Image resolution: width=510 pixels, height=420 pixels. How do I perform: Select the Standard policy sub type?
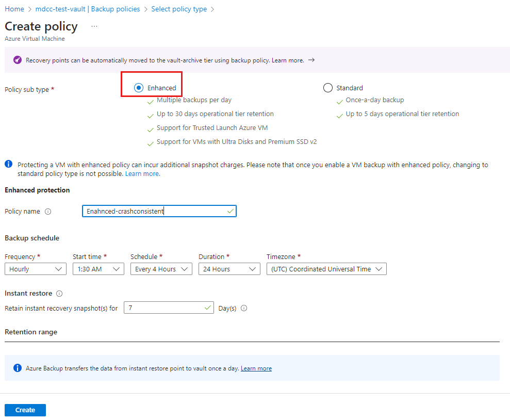point(328,88)
